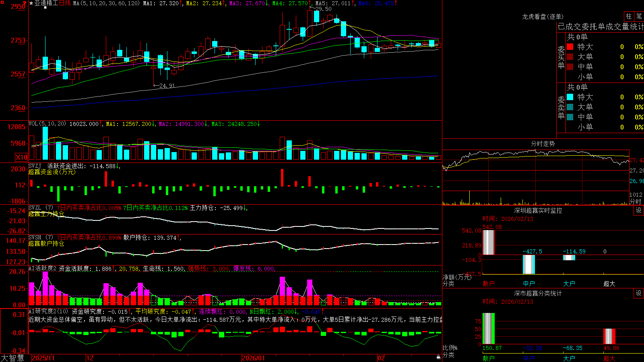The width and height of the screenshot is (644, 362).
Task: Click the 深圳超赢实时监控 panel title
Action: coord(538,210)
